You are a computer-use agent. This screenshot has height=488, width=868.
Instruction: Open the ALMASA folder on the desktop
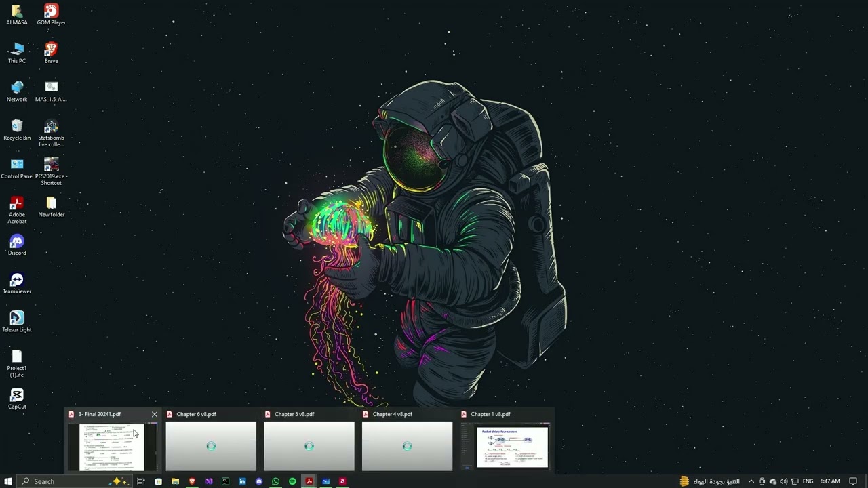coord(17,15)
